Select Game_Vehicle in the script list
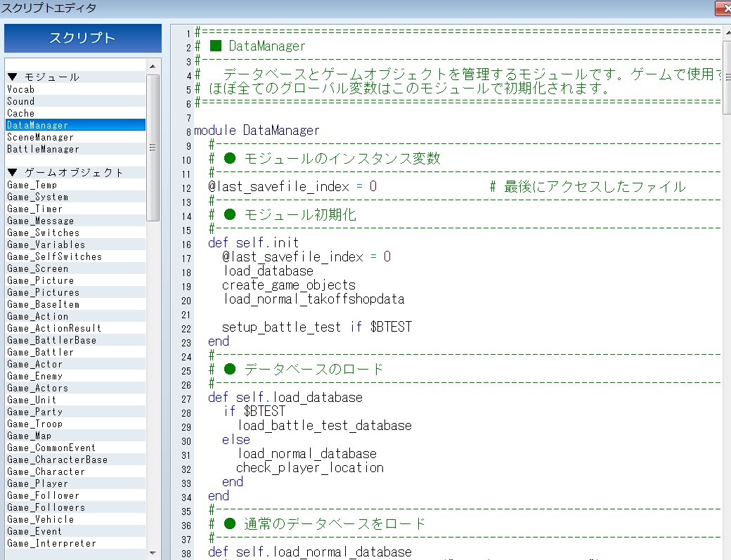Image resolution: width=731 pixels, height=560 pixels. point(75,519)
